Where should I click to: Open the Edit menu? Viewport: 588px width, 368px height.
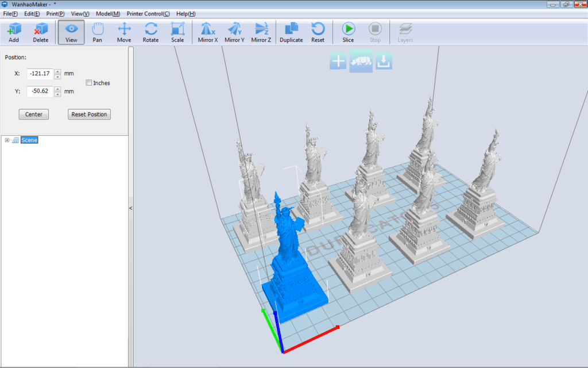pos(32,14)
